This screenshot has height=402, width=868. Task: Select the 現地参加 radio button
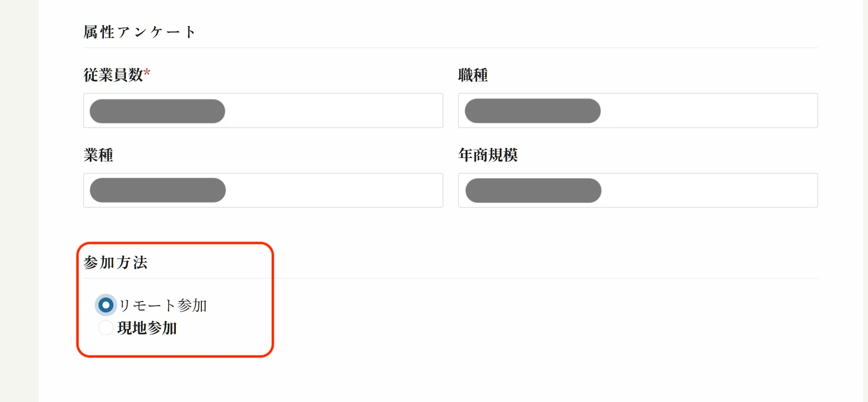coord(106,328)
